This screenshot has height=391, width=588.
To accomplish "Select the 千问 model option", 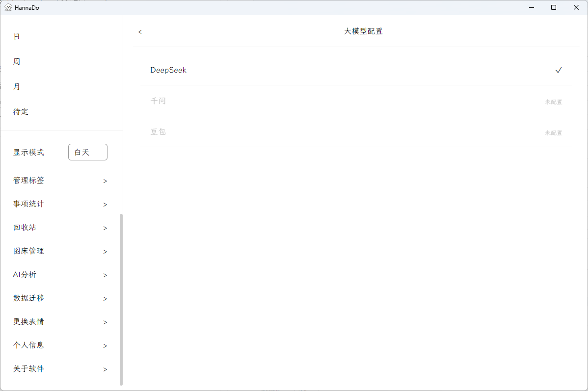I will [158, 101].
